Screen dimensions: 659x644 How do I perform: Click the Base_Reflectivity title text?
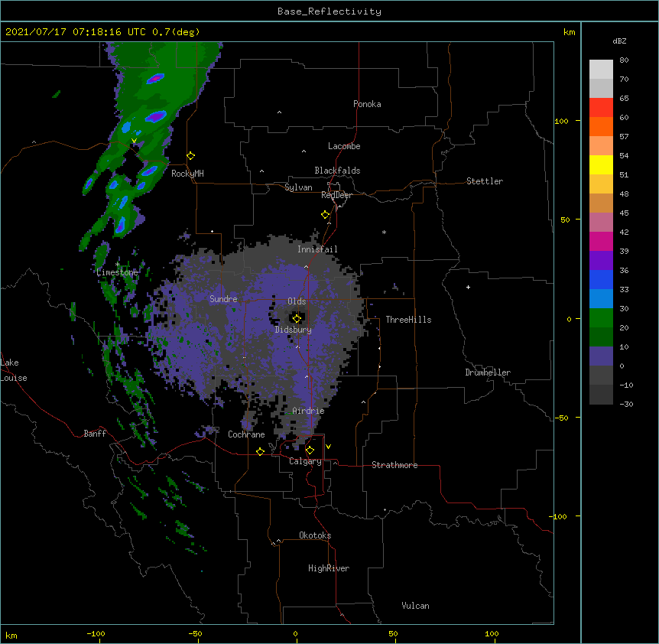(x=329, y=11)
